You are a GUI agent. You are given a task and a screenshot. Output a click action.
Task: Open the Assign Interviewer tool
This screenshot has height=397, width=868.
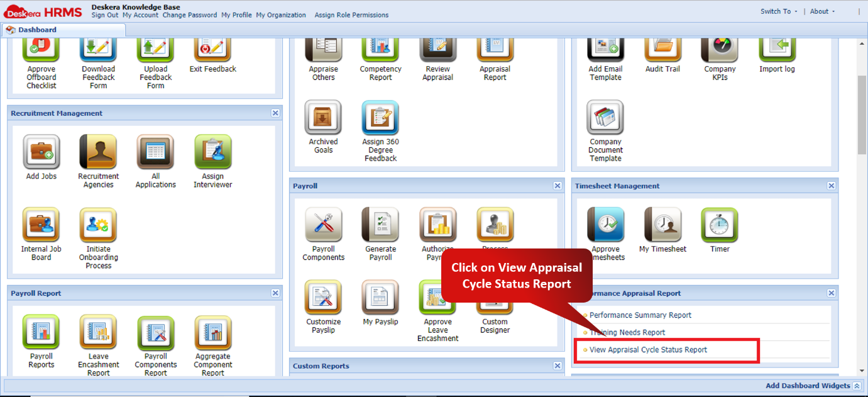click(x=212, y=153)
